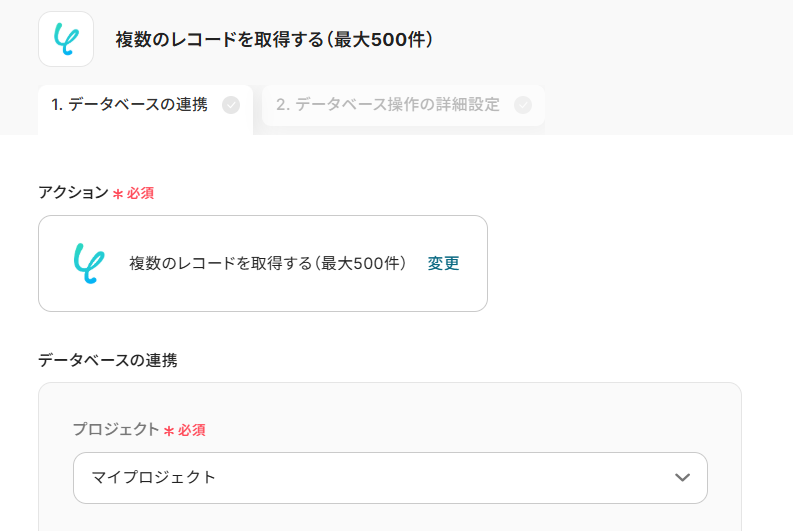The width and height of the screenshot is (793, 531).
Task: Click the プロジェクト field label
Action: (x=115, y=430)
